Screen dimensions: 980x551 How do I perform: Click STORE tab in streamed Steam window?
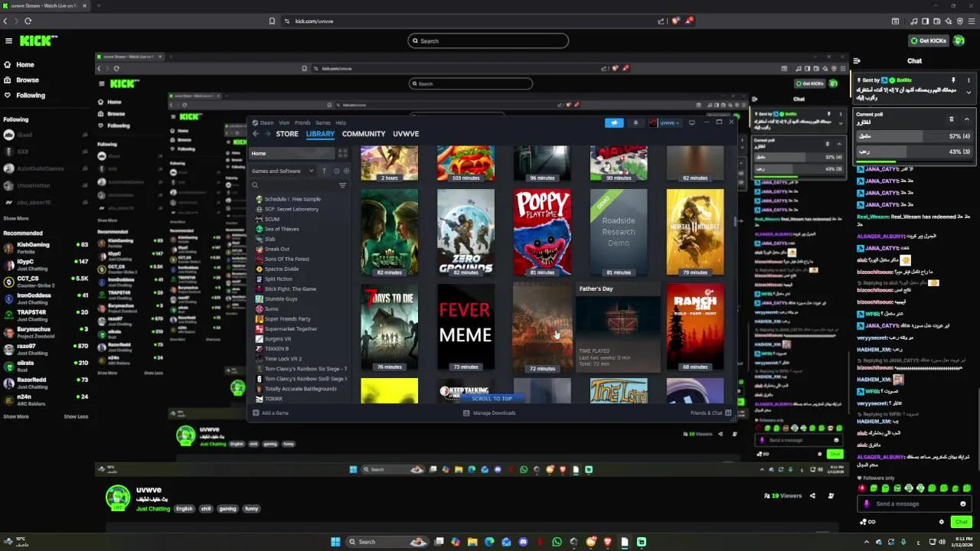(287, 134)
